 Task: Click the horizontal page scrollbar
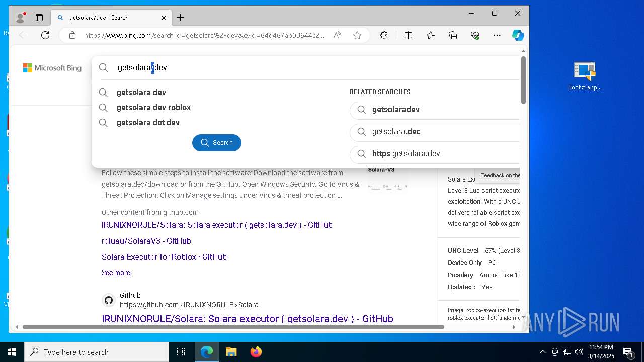pyautogui.click(x=233, y=327)
